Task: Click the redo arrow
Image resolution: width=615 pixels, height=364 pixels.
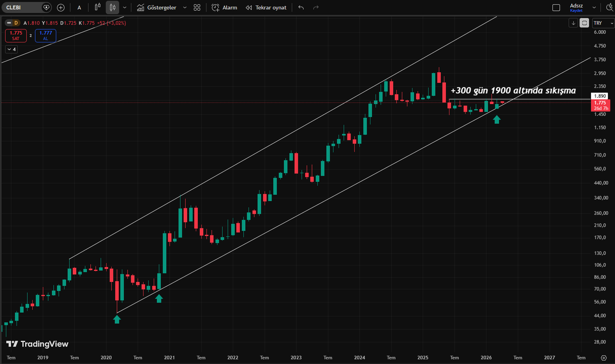Action: (x=316, y=8)
